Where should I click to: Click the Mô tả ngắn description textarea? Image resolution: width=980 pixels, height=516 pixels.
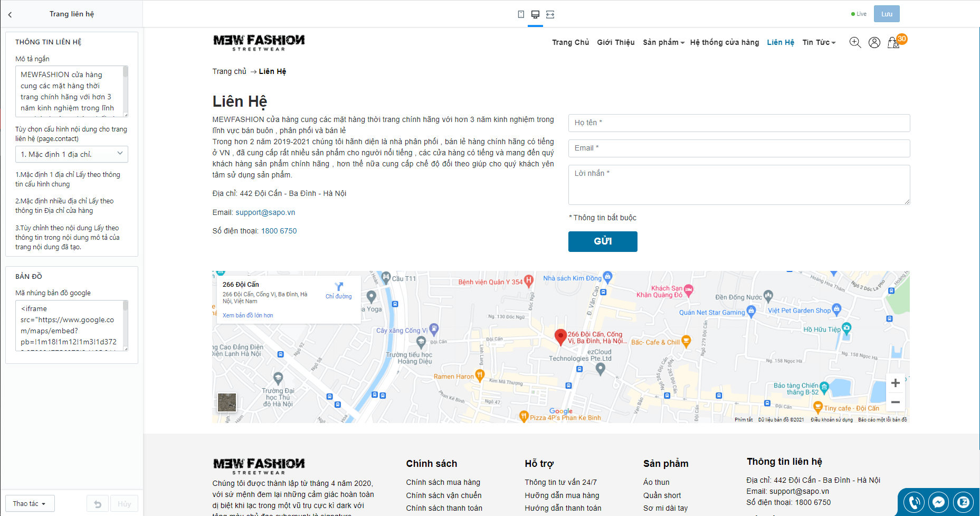(x=72, y=91)
